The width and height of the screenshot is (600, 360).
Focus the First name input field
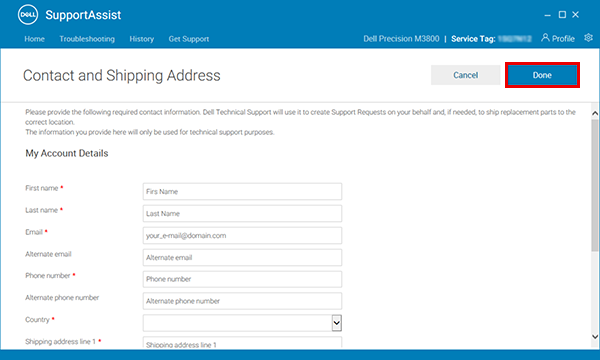click(x=242, y=191)
